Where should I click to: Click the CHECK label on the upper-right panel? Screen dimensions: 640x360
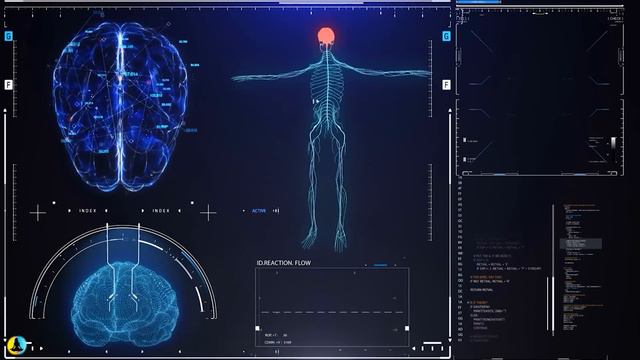[x=615, y=19]
